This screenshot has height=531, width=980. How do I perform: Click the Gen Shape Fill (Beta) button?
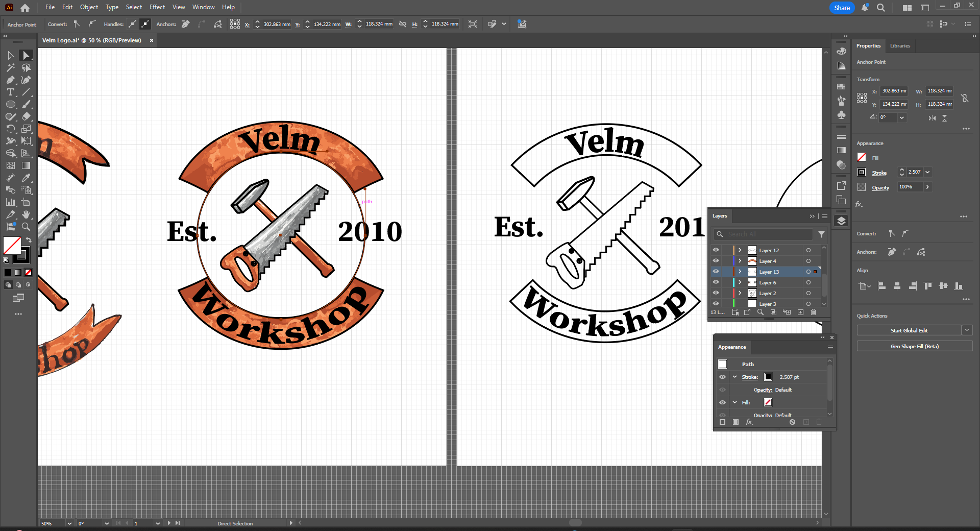(x=914, y=346)
